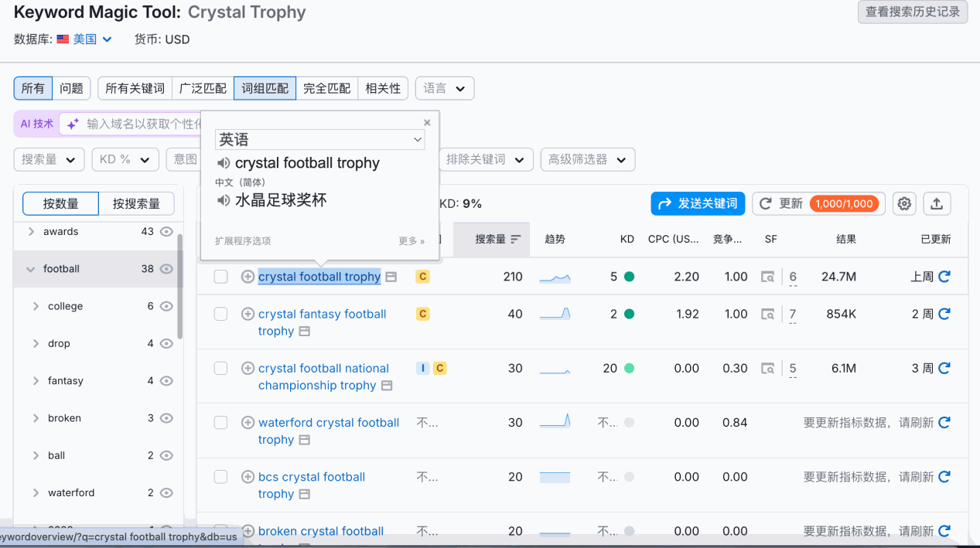Click the keyword group list scrollbar
The height and width of the screenshot is (548, 980).
pos(180,286)
